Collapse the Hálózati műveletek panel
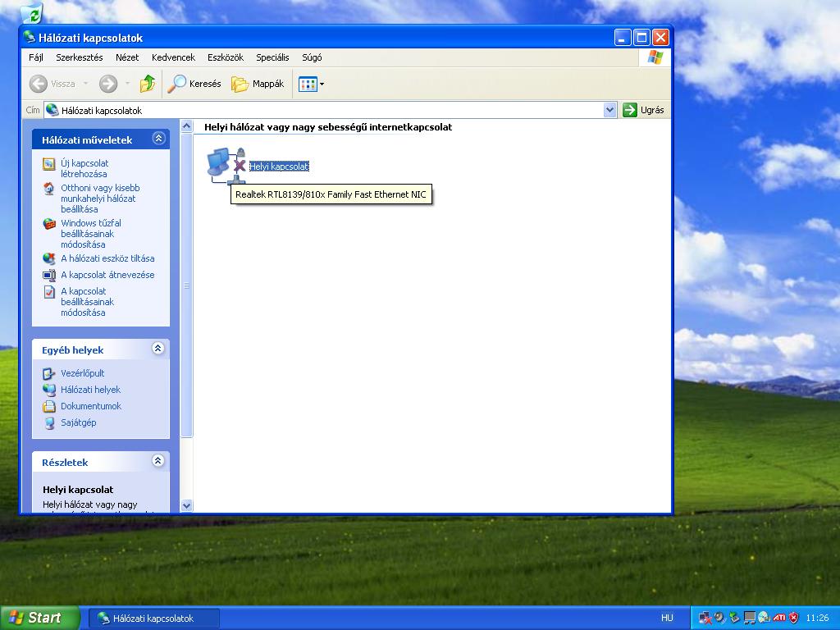The image size is (840, 630). pyautogui.click(x=158, y=139)
